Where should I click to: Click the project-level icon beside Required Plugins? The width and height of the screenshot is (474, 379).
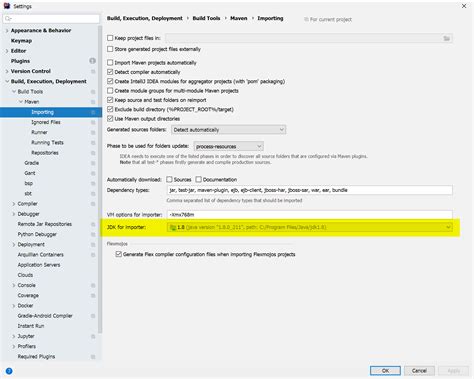93,357
